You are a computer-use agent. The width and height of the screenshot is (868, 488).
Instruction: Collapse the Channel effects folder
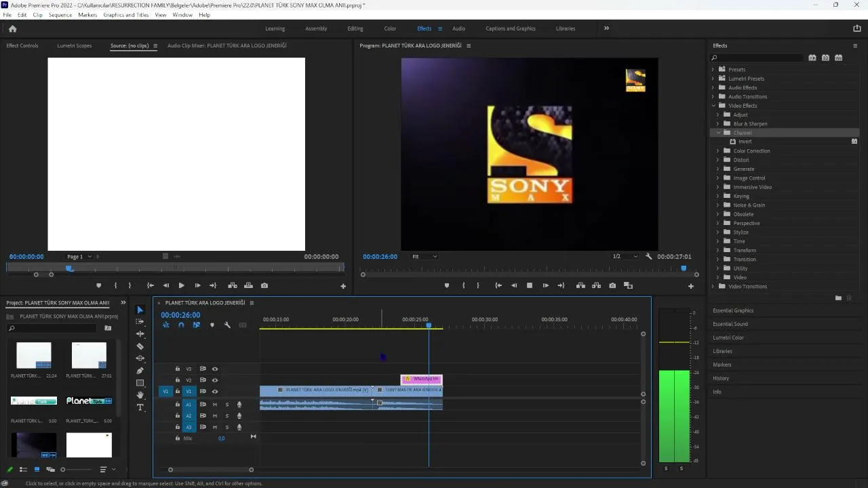tap(718, 133)
